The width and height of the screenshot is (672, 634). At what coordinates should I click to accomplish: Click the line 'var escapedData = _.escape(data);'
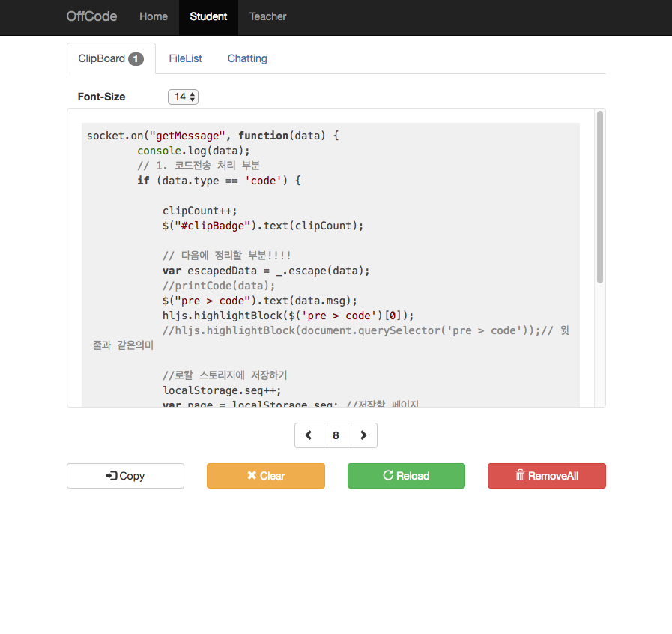(266, 271)
